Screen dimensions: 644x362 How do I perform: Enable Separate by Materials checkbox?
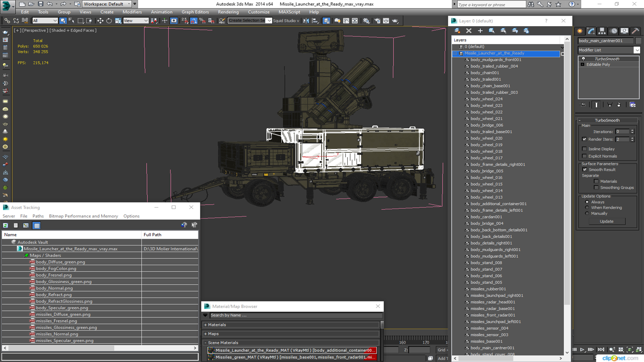click(x=596, y=181)
